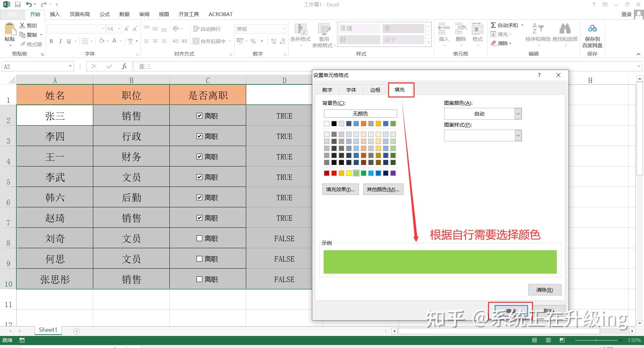
Task: Click the Paste icon in clipboard group
Action: (10, 29)
